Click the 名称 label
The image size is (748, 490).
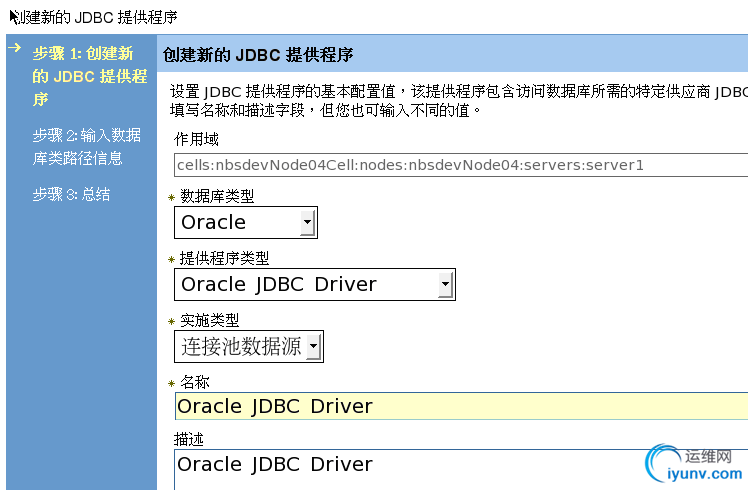(195, 382)
